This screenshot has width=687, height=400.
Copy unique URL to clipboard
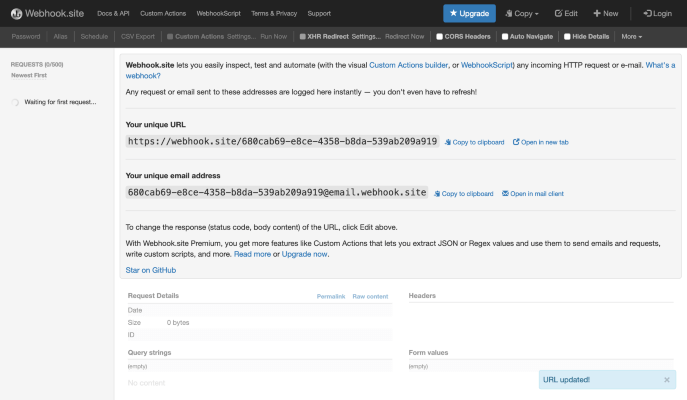point(475,142)
